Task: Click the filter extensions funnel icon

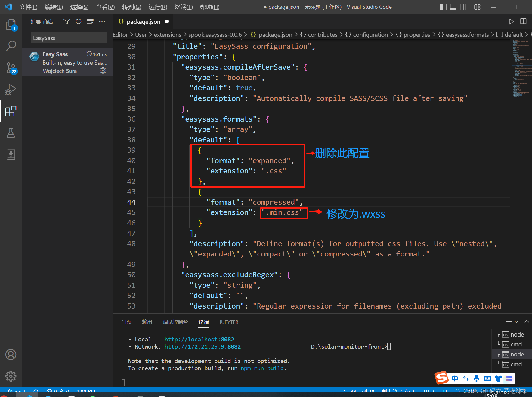Action: [x=67, y=21]
